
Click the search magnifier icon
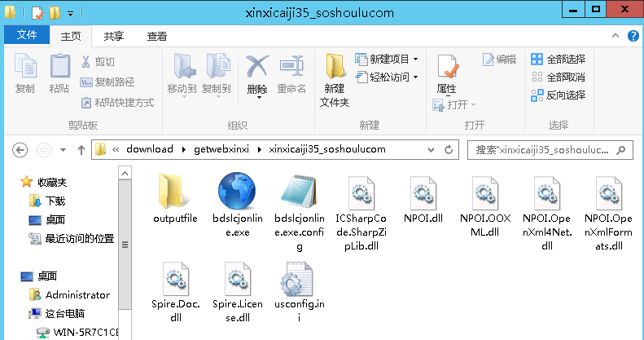click(x=621, y=150)
